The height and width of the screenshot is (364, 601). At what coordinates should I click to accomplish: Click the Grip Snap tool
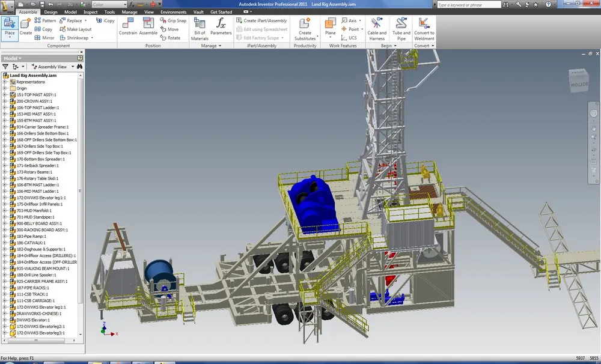click(173, 20)
